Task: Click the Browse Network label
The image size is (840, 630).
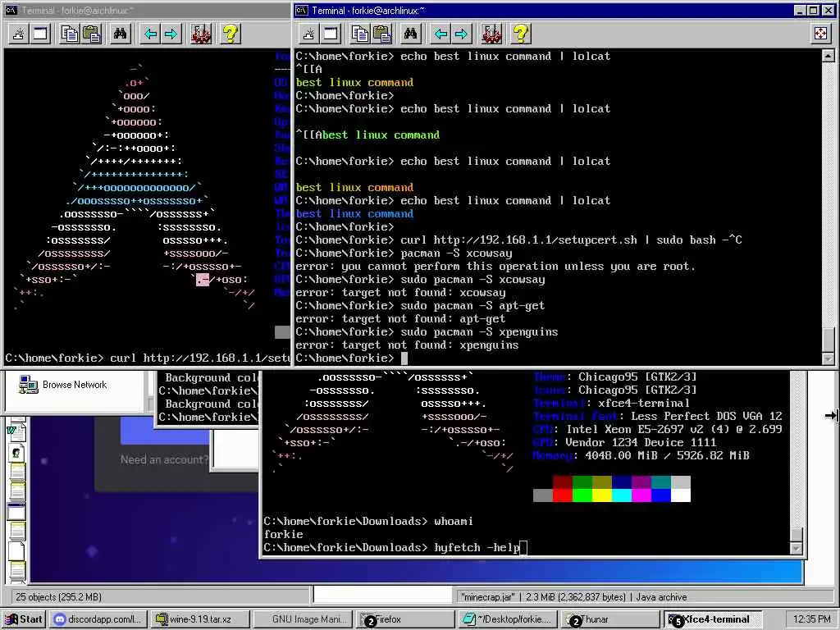Action: click(75, 385)
